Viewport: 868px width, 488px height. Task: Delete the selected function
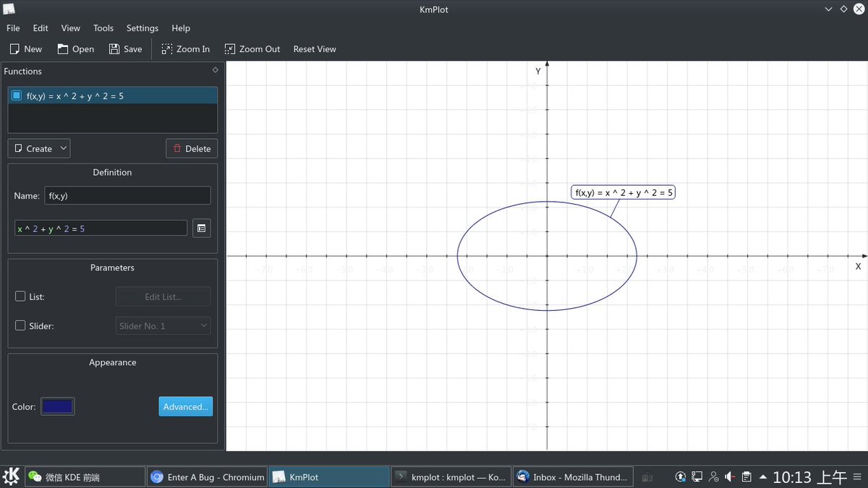click(192, 148)
